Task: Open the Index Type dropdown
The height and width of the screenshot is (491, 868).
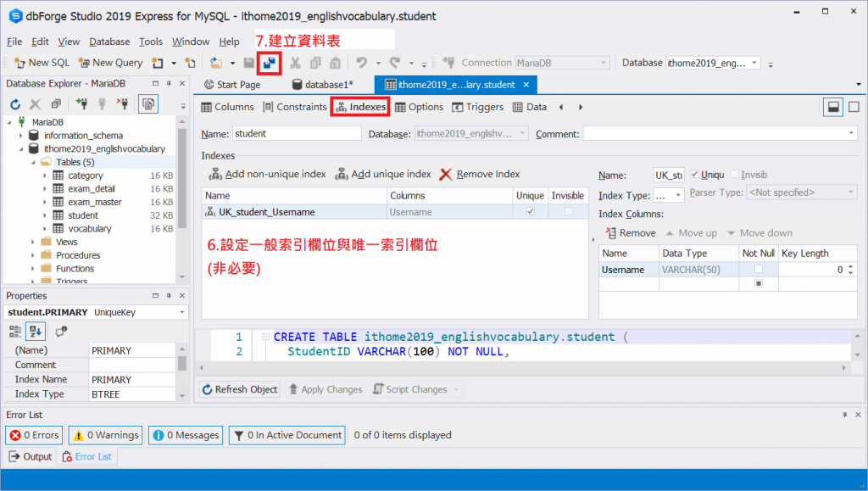Action: (677, 195)
